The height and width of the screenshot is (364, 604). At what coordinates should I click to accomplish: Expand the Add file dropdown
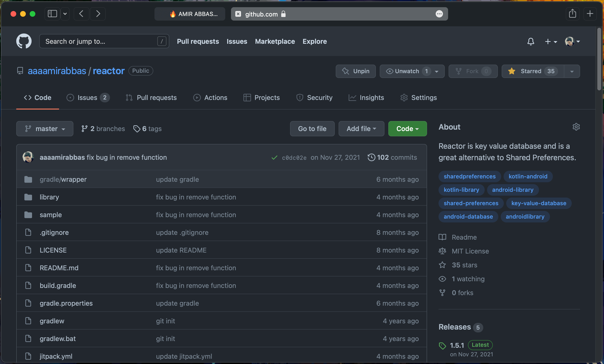click(361, 129)
